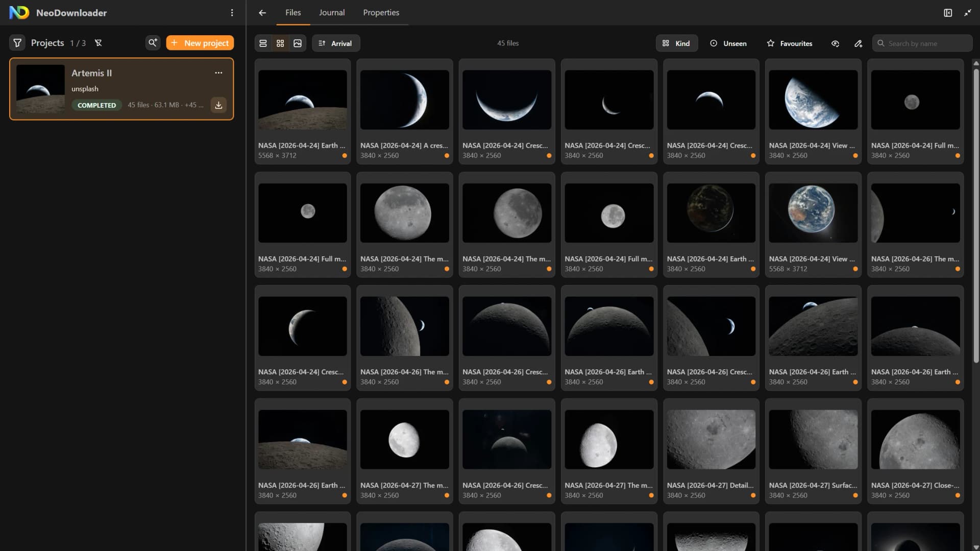
Task: Switch to grid view mode
Action: click(x=280, y=43)
